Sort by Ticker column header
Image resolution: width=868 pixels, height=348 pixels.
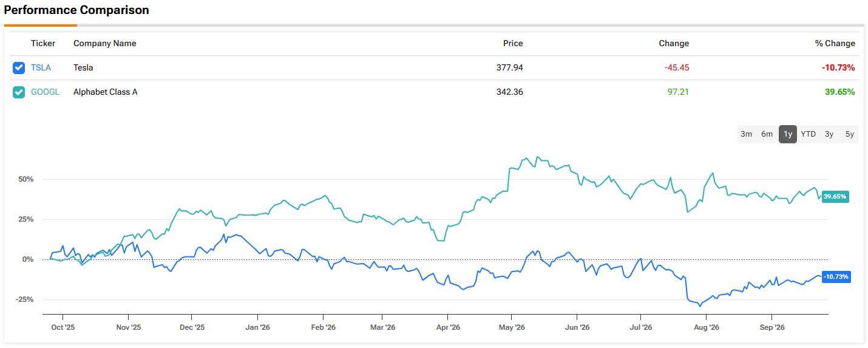point(43,43)
